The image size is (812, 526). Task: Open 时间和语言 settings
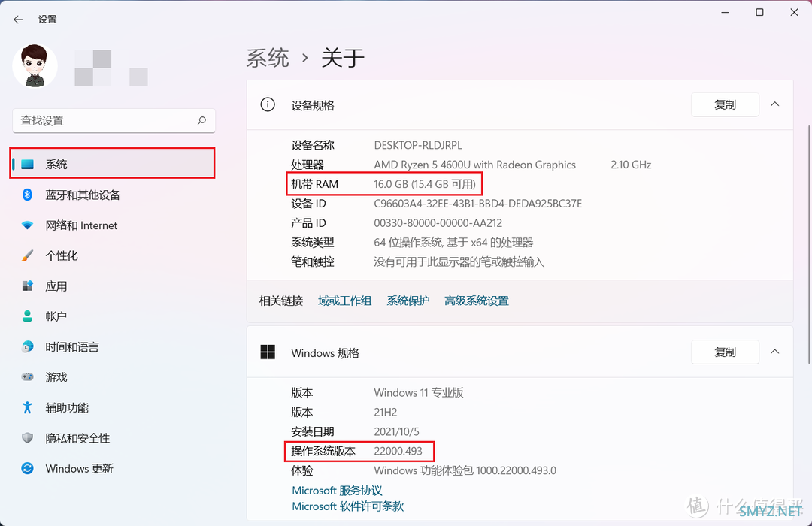[x=112, y=347]
